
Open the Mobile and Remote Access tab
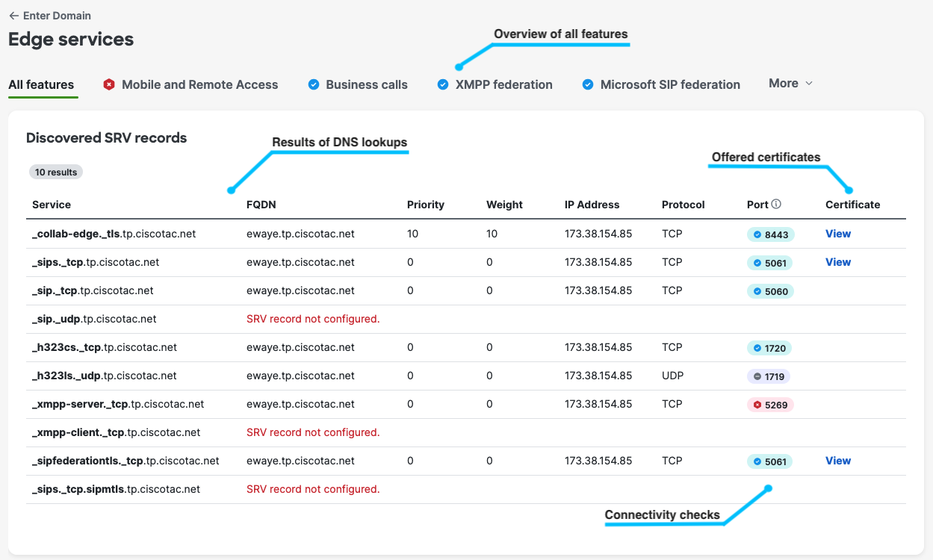point(190,85)
